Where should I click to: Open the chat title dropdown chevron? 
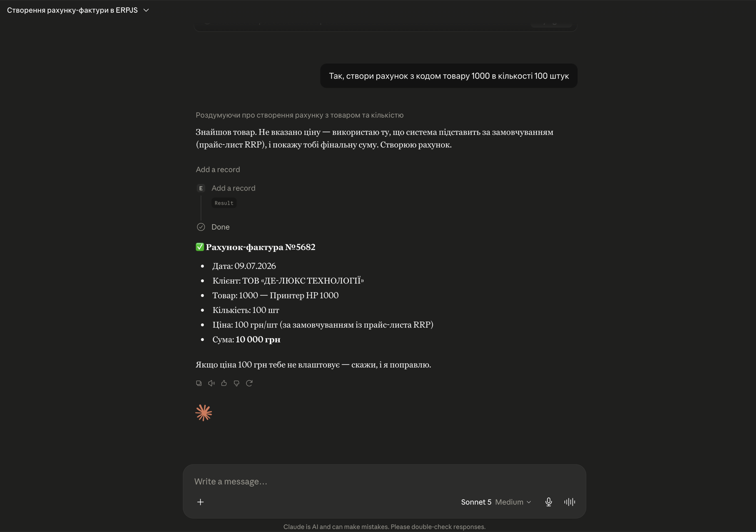(x=146, y=10)
